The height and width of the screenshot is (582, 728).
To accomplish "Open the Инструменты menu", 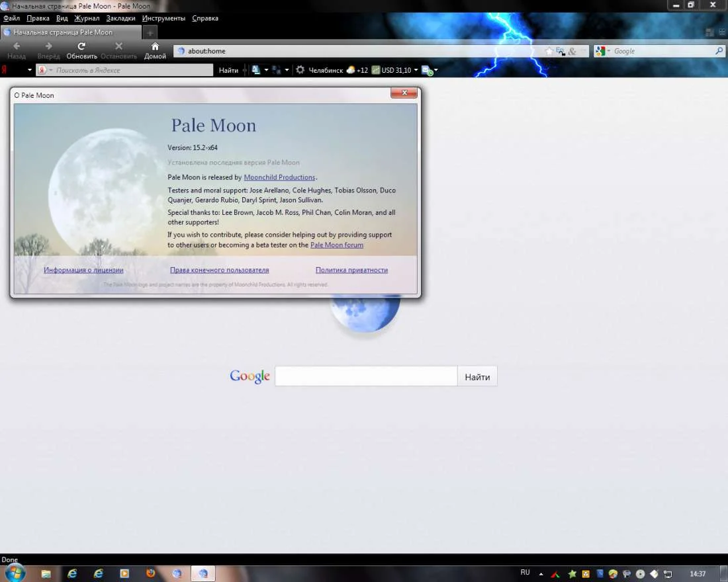I will pyautogui.click(x=163, y=18).
